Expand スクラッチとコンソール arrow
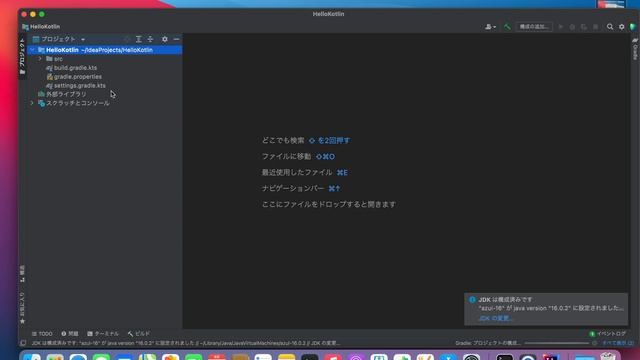 click(x=32, y=103)
